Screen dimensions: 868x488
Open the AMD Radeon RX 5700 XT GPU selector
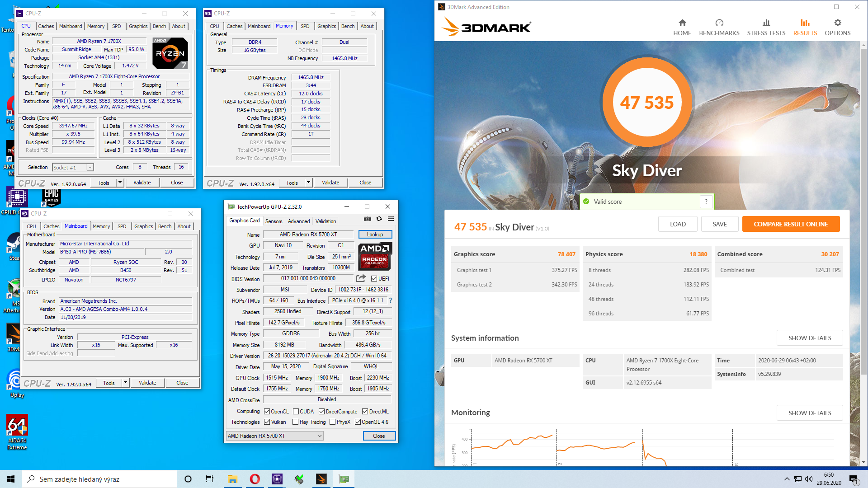[x=274, y=436]
